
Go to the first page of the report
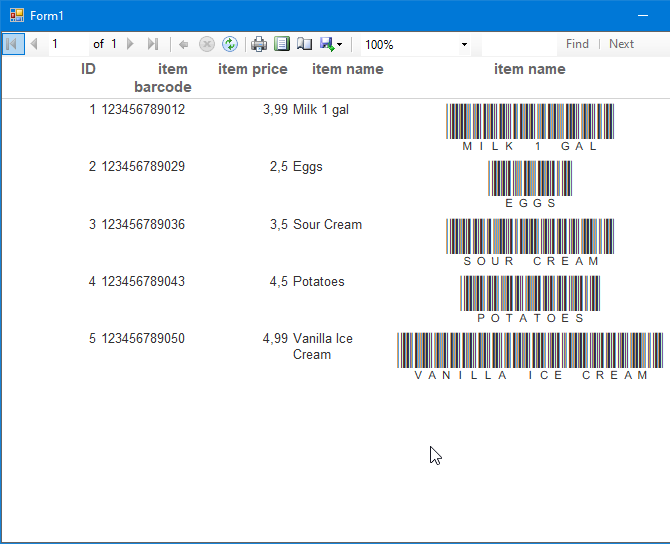point(13,44)
